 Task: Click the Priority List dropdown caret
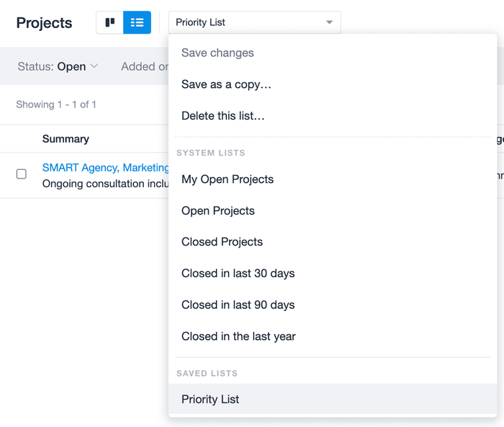click(329, 22)
